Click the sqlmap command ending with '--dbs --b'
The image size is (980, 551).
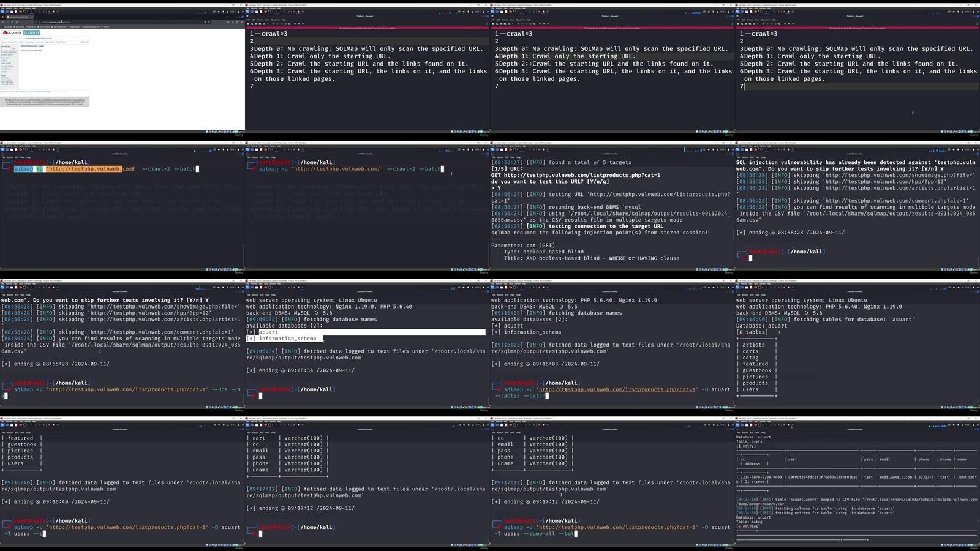tap(122, 392)
